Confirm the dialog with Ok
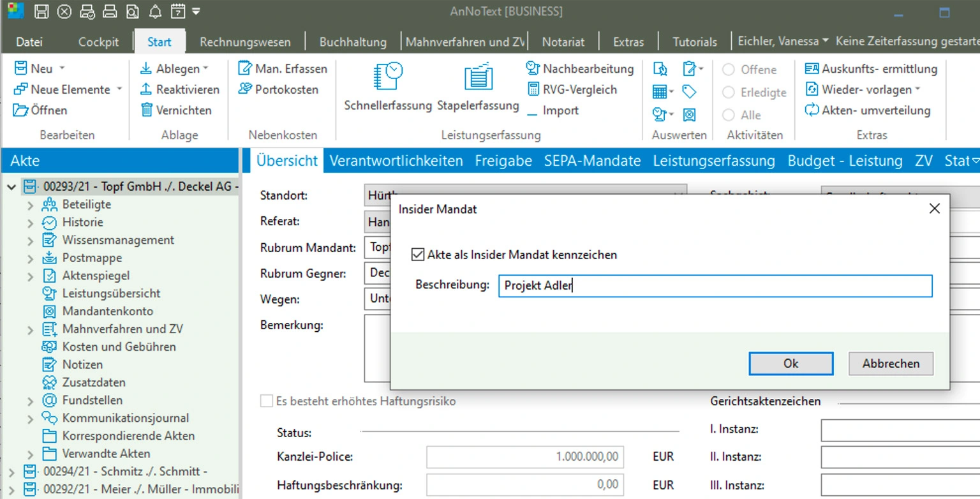The width and height of the screenshot is (980, 499). 791,364
